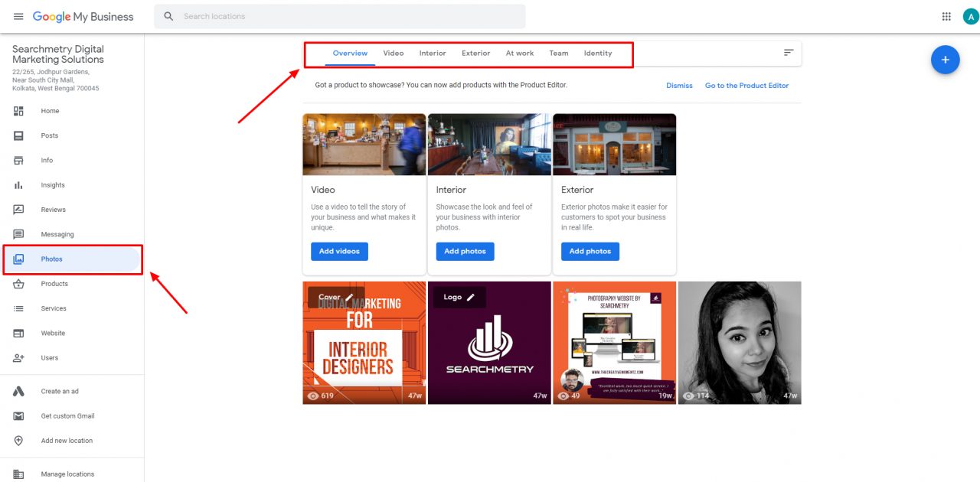Open the black-and-white portrait photo
The width and height of the screenshot is (980, 482).
click(x=740, y=343)
